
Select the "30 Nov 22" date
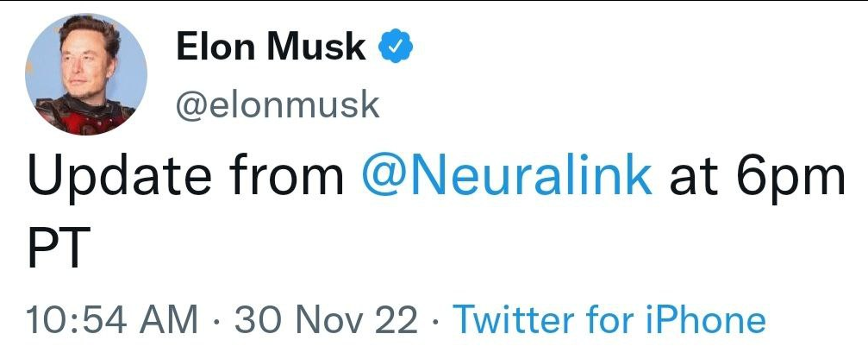click(326, 320)
